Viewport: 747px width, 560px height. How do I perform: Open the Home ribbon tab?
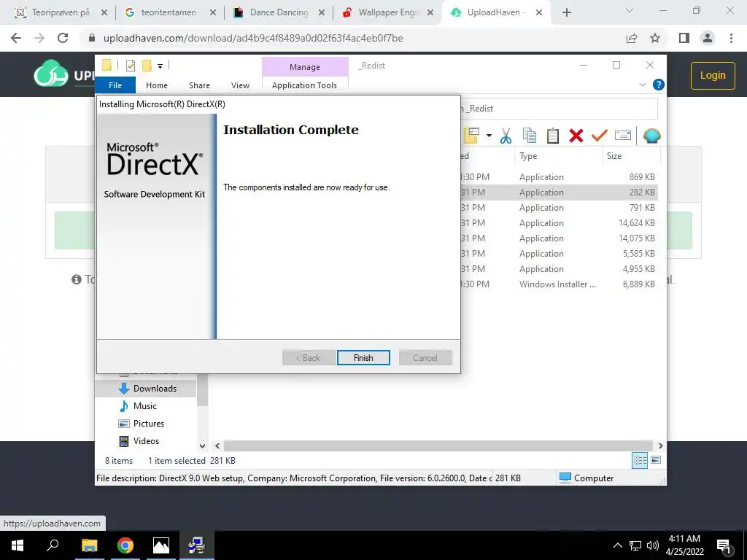pyautogui.click(x=157, y=85)
